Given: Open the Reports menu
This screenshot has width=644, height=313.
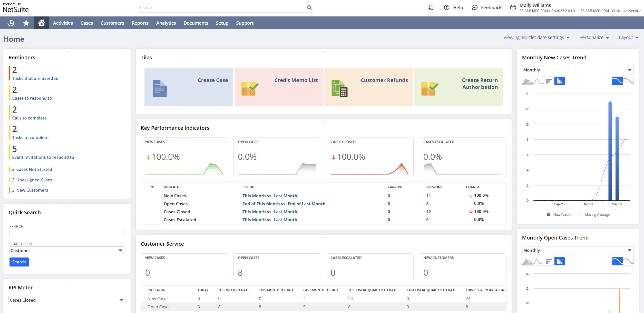Looking at the screenshot, I should (140, 23).
